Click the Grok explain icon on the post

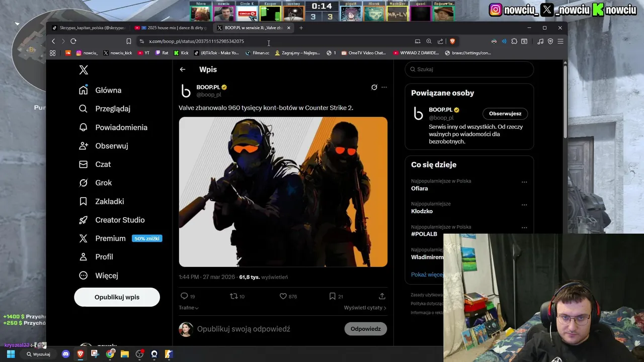pos(374,87)
